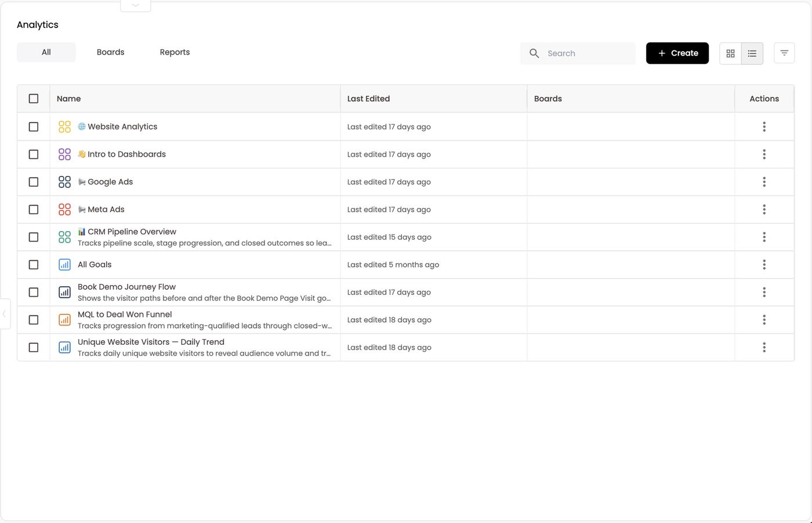Switch to grid view layout

[x=730, y=53]
